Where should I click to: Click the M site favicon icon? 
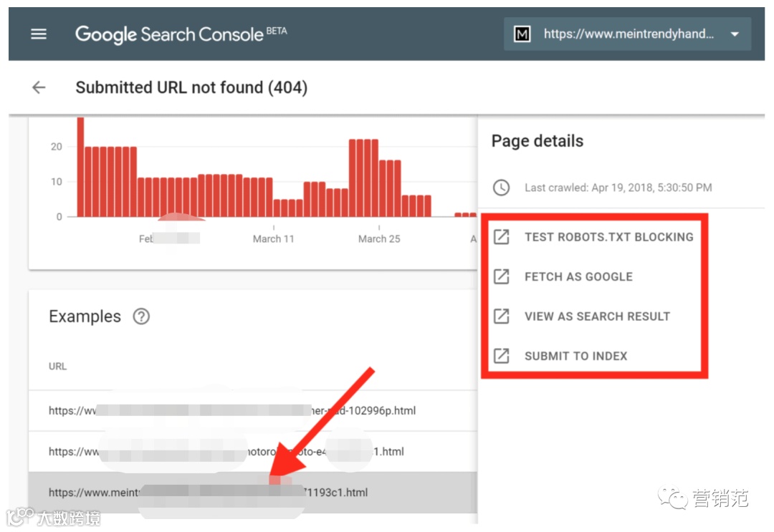pyautogui.click(x=522, y=34)
